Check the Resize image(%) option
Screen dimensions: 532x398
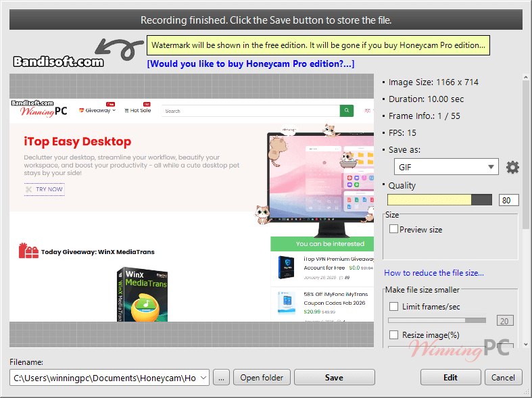393,335
